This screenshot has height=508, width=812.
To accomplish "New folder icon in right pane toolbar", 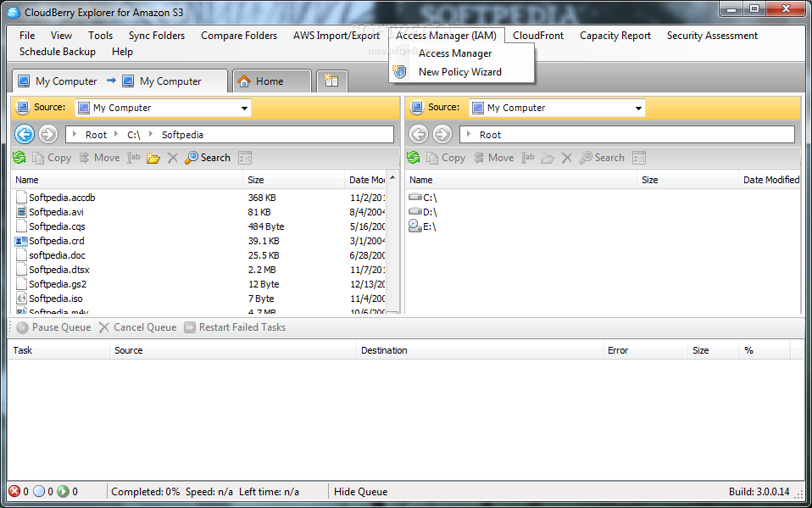I will 547,158.
